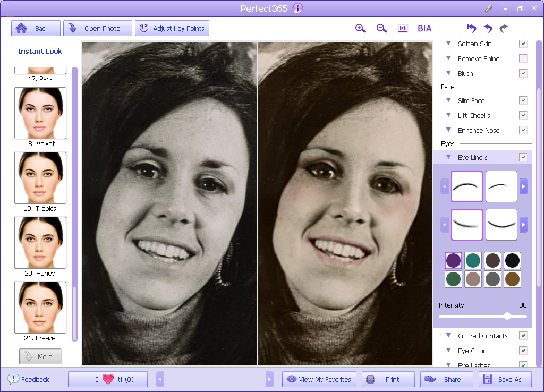Expand the Enhance Nose options
Screen dimensions: 544x392
pos(448,130)
